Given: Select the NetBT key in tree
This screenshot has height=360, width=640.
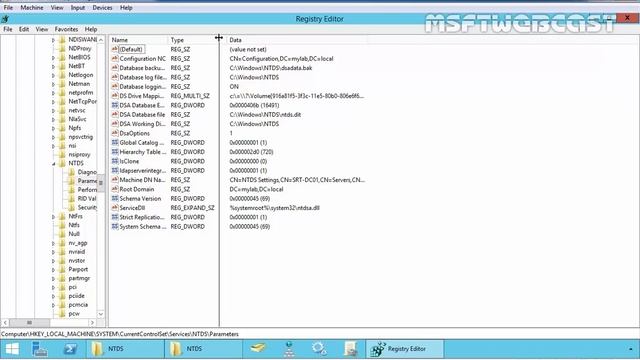Looking at the screenshot, I should click(77, 66).
